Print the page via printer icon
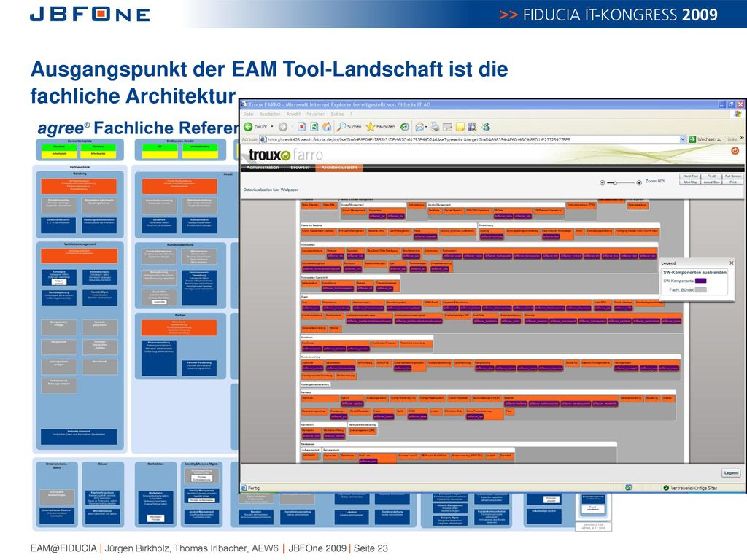This screenshot has width=747, height=560. [435, 127]
